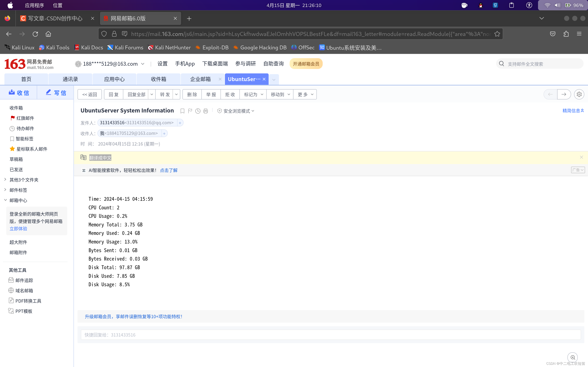The image size is (588, 367).
Task: Click the 回复 reply button
Action: coord(114,95)
